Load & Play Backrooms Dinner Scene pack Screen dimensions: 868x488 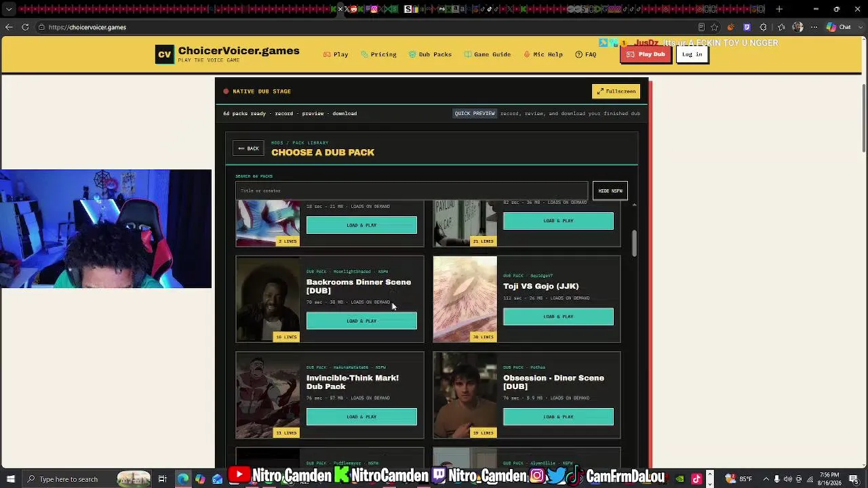point(361,321)
